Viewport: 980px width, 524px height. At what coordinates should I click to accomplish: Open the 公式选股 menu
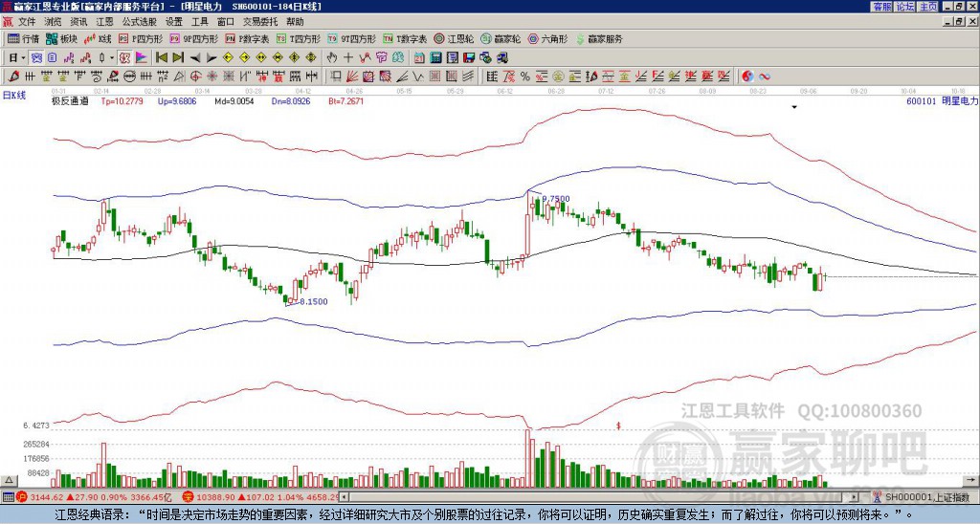tap(140, 22)
